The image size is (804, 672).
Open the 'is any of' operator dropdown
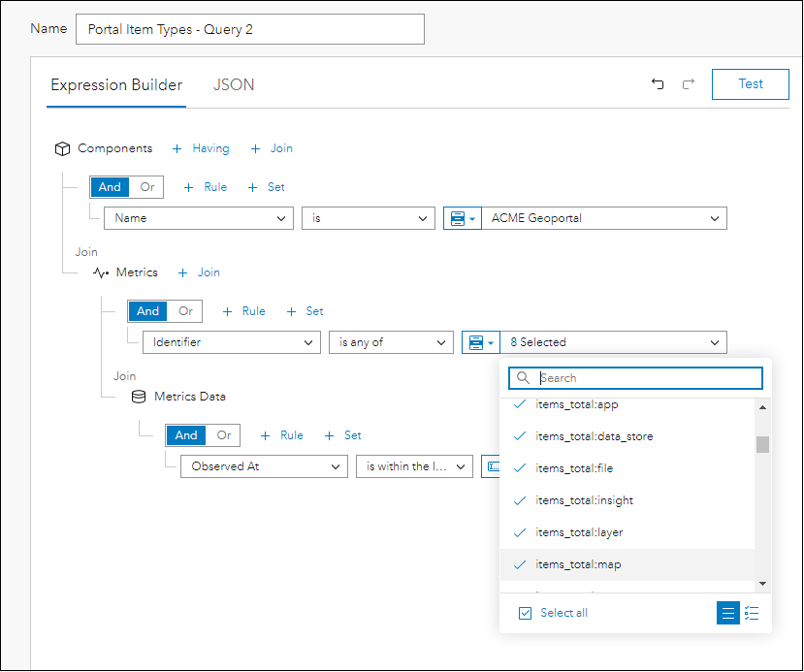(x=390, y=342)
